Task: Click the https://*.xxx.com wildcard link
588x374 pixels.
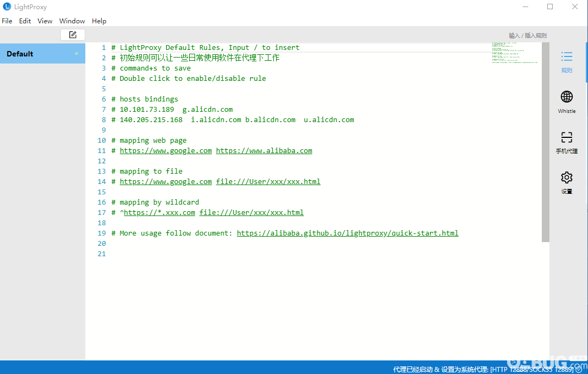Action: coord(159,212)
